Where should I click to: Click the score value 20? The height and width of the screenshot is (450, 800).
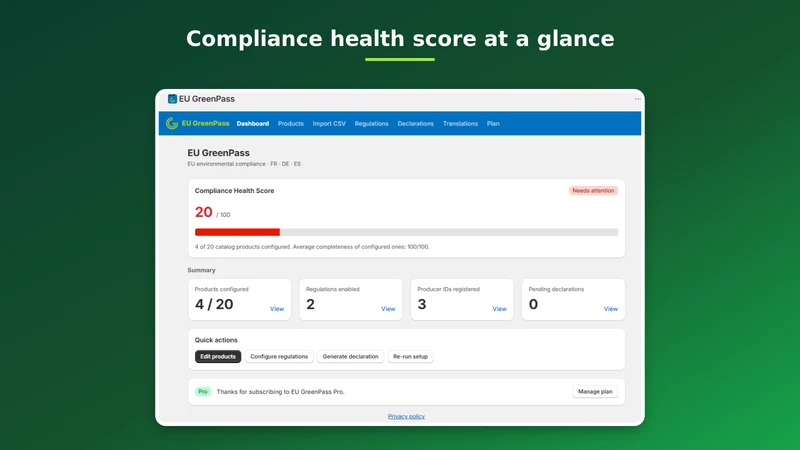pos(204,212)
